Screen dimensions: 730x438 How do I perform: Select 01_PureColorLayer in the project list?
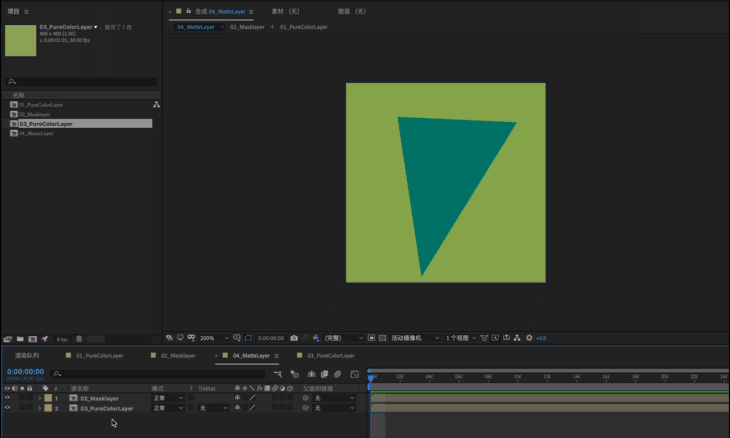coord(41,105)
